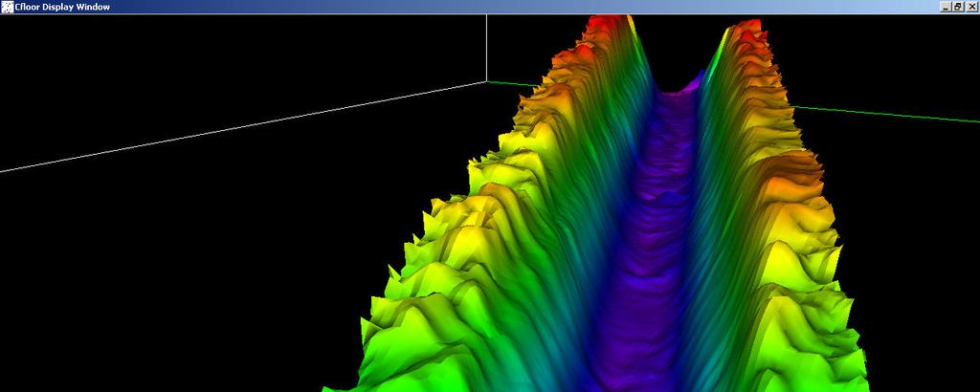This screenshot has width=980, height=392.
Task: Close the Cfloor Display Window
Action: (972, 7)
